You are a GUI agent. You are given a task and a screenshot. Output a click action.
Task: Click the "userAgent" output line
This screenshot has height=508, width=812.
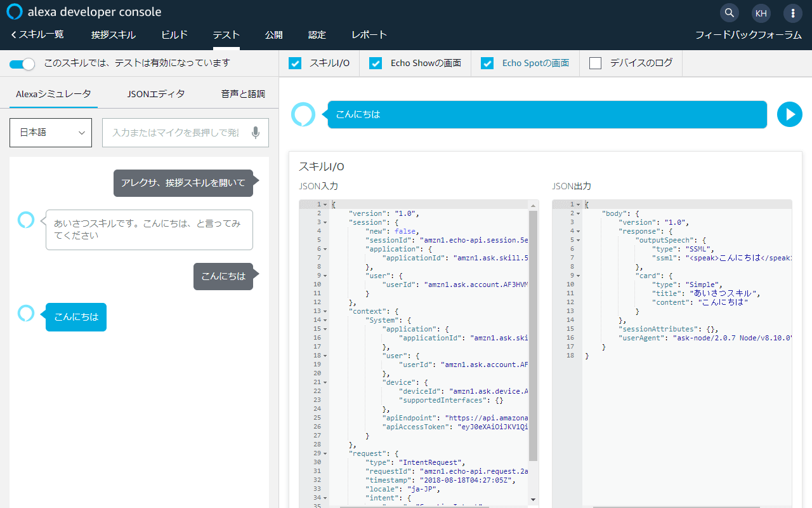[x=705, y=338]
